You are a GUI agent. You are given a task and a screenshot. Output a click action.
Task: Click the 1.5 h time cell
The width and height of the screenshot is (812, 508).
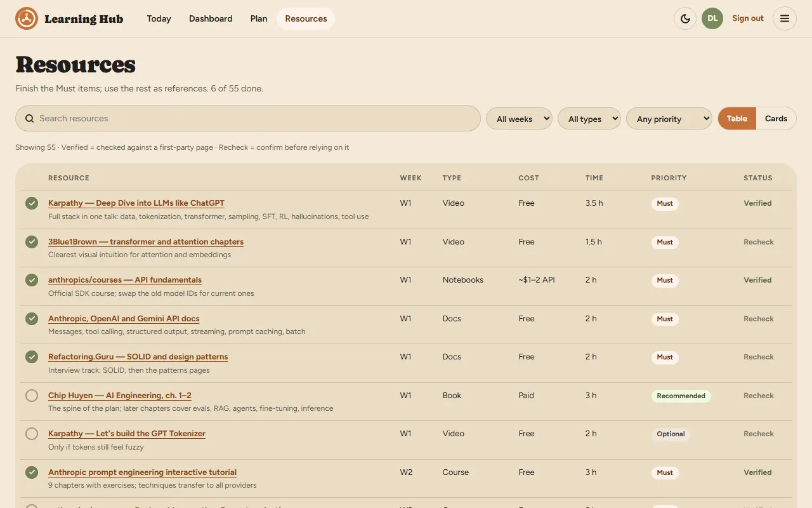[x=594, y=242]
